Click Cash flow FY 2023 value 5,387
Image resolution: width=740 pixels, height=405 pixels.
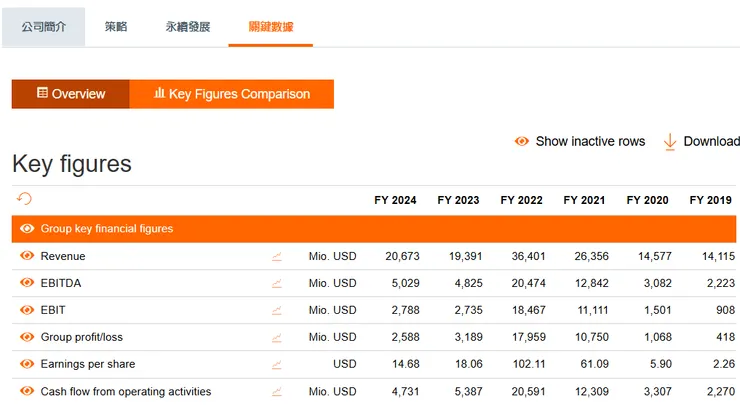pyautogui.click(x=468, y=391)
